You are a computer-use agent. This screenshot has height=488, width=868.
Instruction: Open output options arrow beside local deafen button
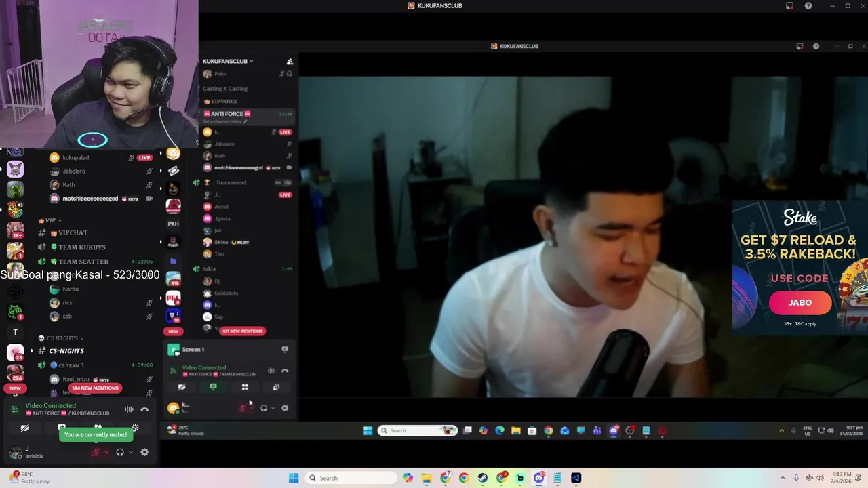click(x=130, y=452)
